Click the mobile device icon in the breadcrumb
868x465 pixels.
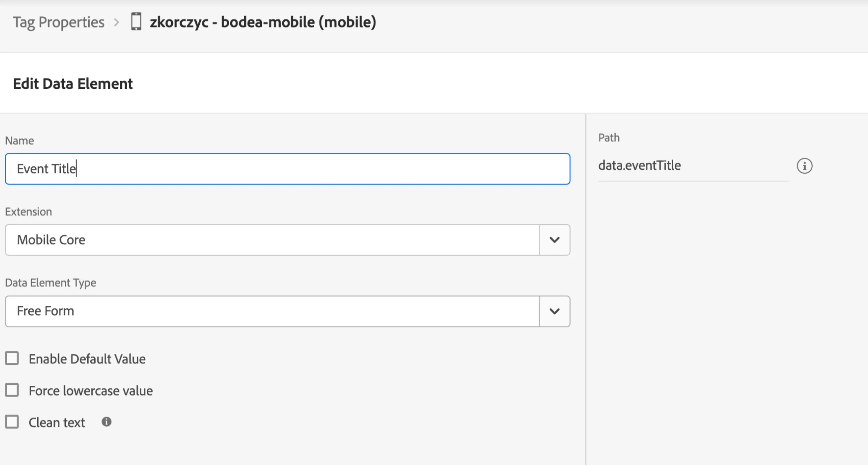click(x=136, y=22)
